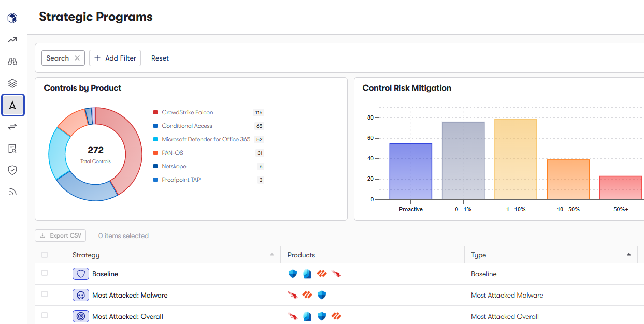Remove the Search filter with its X
Image resolution: width=644 pixels, height=324 pixels.
tap(77, 58)
